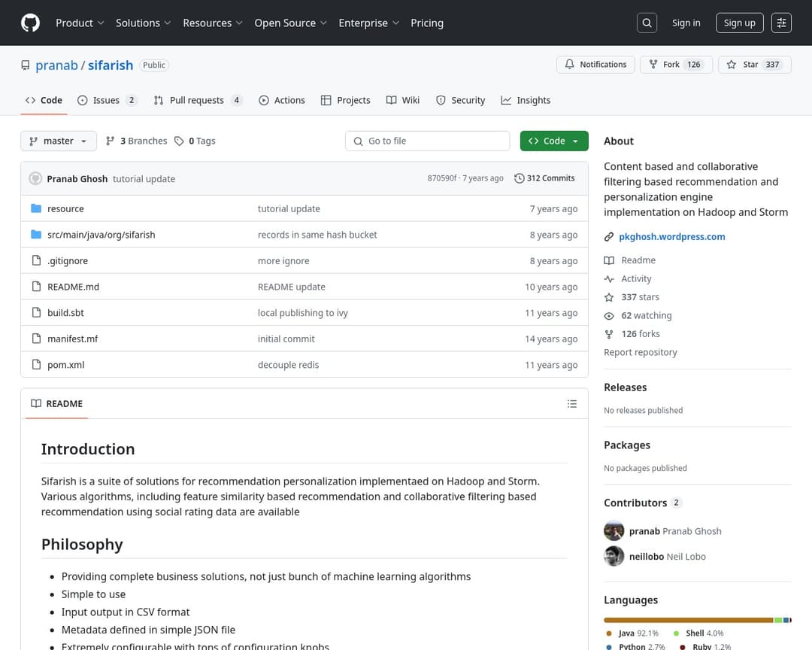Click the GitHub logo icon

(x=30, y=23)
